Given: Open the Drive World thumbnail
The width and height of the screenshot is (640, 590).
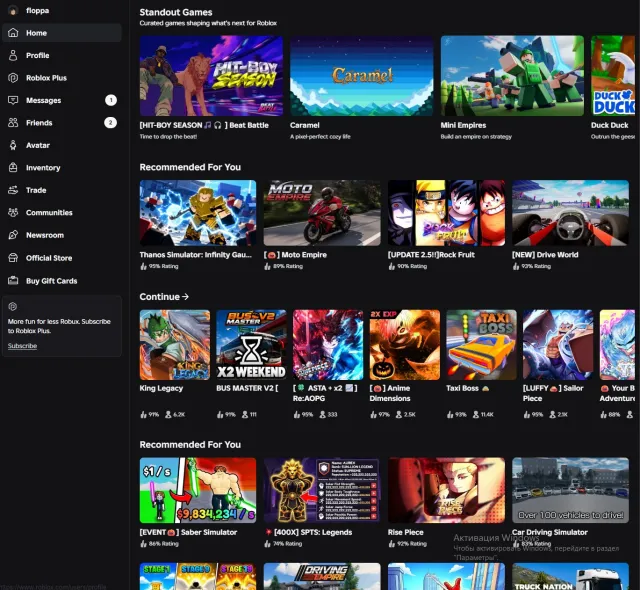Looking at the screenshot, I should pos(571,213).
